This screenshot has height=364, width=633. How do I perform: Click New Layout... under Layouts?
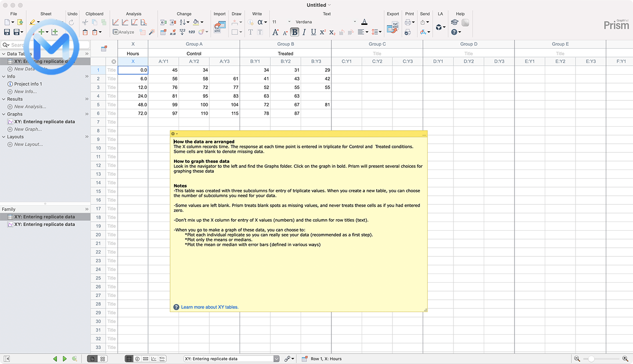[28, 144]
